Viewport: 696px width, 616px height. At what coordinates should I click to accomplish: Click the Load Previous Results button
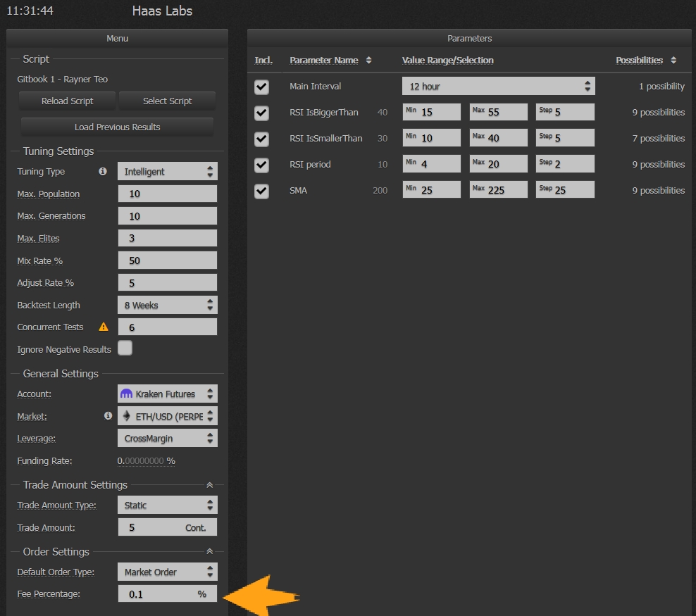pyautogui.click(x=117, y=127)
